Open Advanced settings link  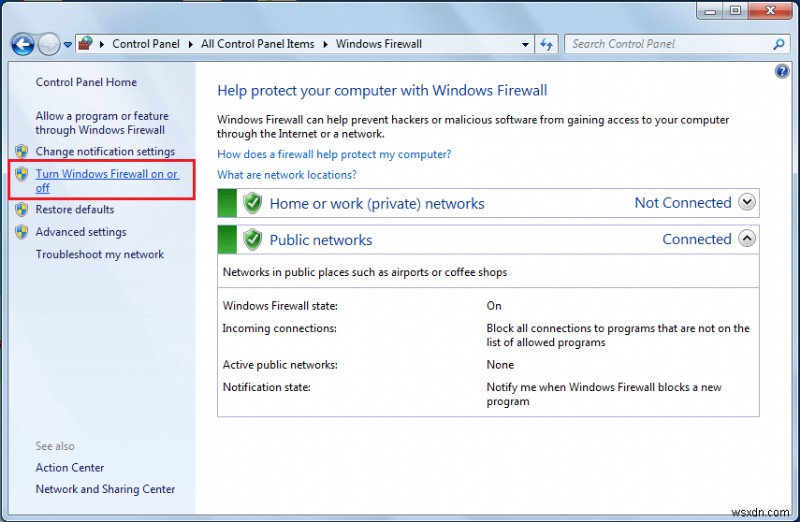click(x=81, y=232)
